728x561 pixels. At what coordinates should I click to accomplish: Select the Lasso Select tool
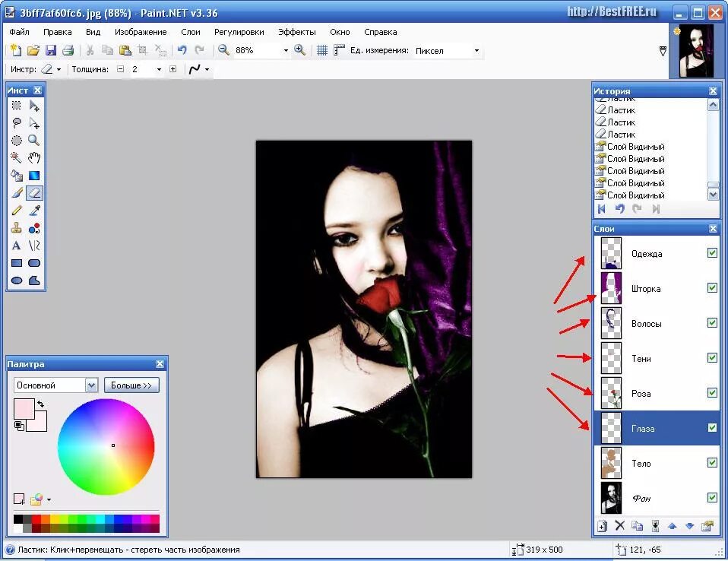[x=16, y=123]
